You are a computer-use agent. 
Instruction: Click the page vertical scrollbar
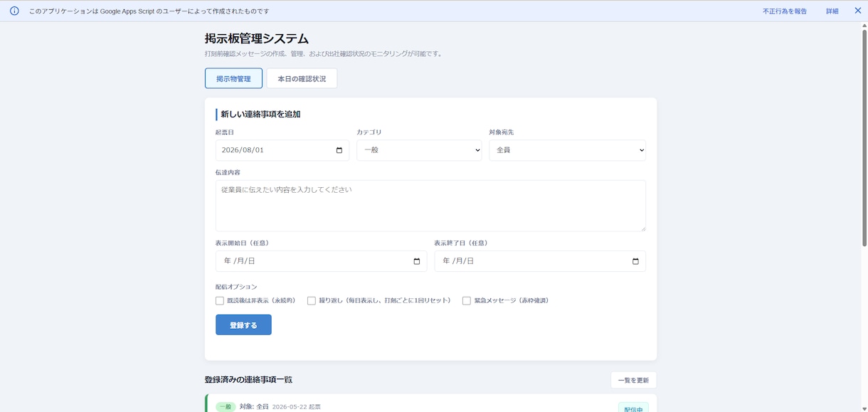point(864,139)
